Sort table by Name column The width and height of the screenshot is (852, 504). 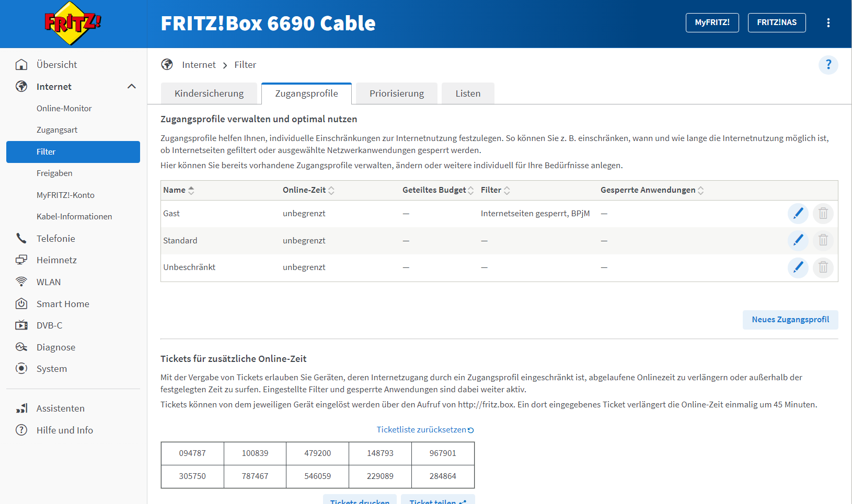[x=179, y=190]
